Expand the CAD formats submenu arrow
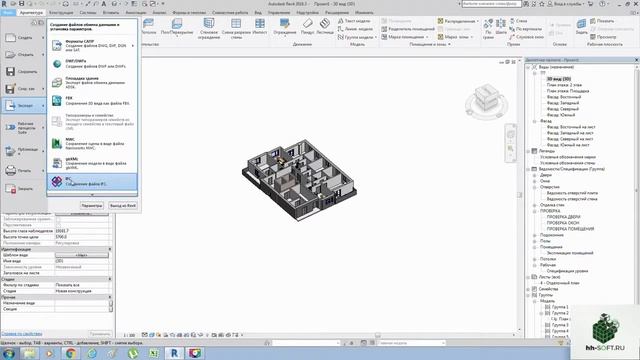 (x=133, y=45)
